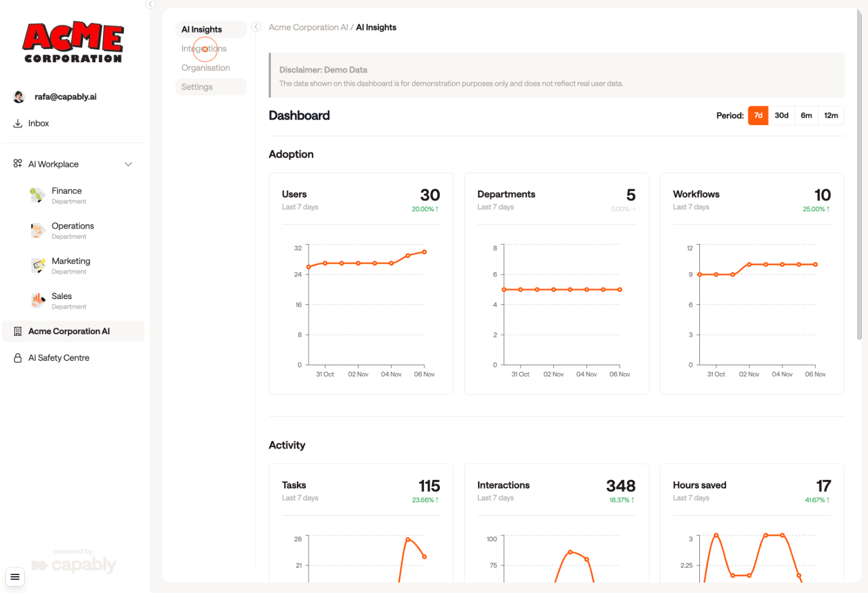Click the Acme Corporation logo
This screenshot has height=593, width=868.
73,42
